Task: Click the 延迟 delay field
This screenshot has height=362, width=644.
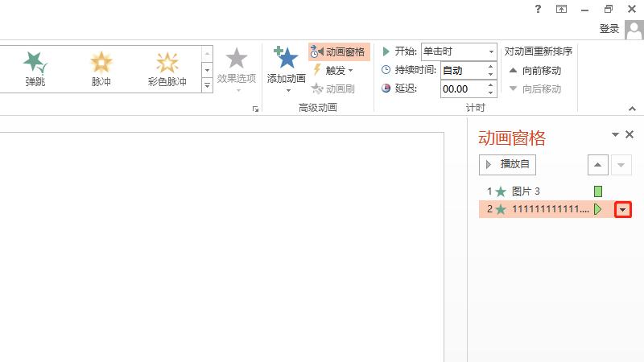Action: pos(462,89)
